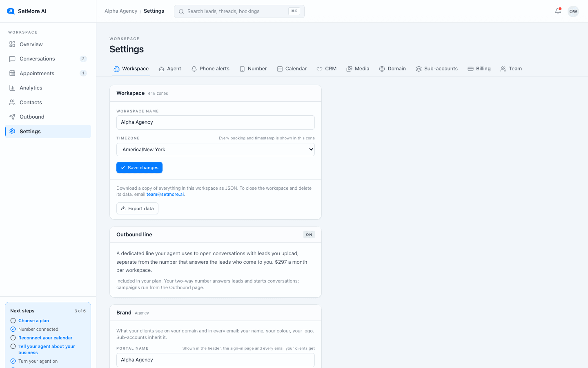The width and height of the screenshot is (588, 368).
Task: Click the Phone alerts bell tab icon
Action: [x=194, y=69]
